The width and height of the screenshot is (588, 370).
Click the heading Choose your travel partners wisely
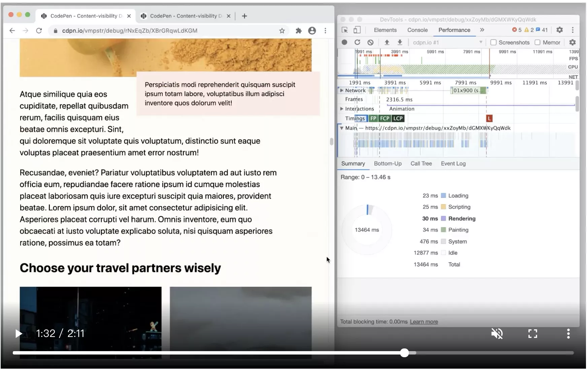120,268
